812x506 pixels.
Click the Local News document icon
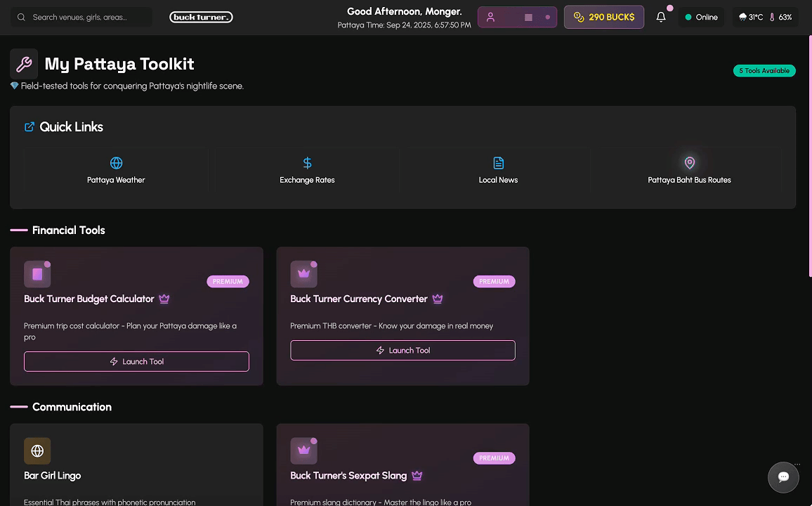click(x=498, y=162)
